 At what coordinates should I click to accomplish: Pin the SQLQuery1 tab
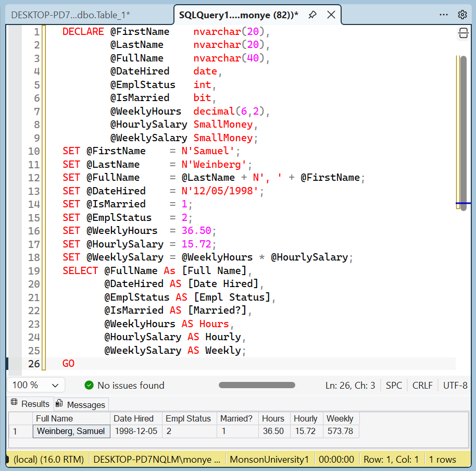click(x=312, y=15)
